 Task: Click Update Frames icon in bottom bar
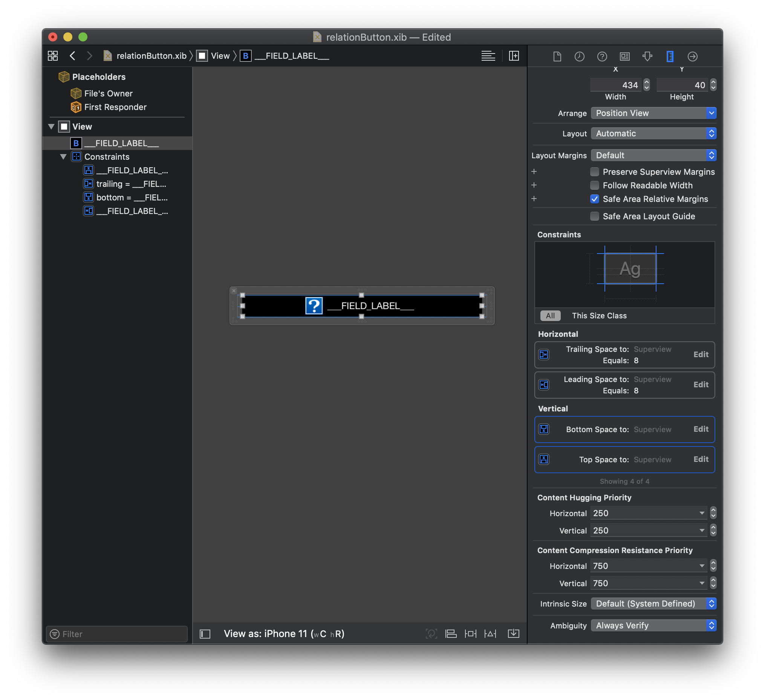coord(431,634)
